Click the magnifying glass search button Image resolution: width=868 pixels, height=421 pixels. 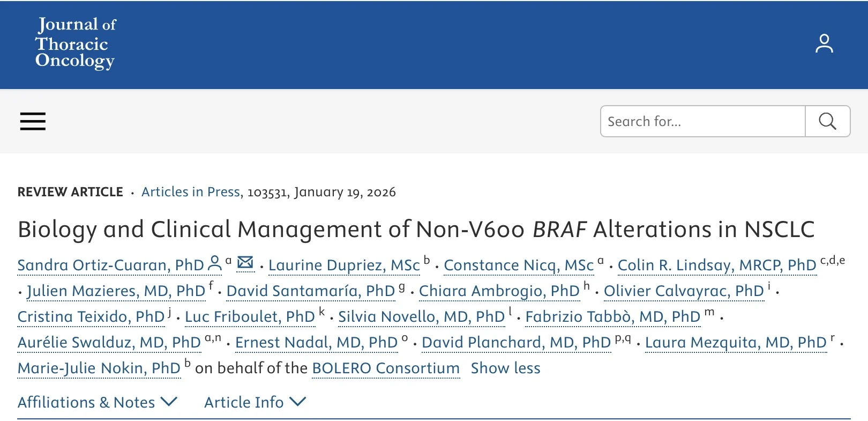coord(827,121)
